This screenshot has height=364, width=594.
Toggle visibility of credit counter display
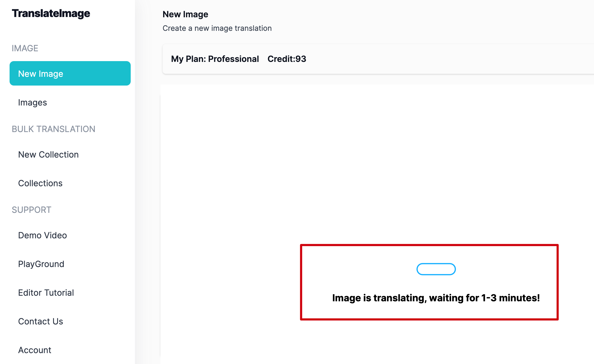click(x=288, y=58)
